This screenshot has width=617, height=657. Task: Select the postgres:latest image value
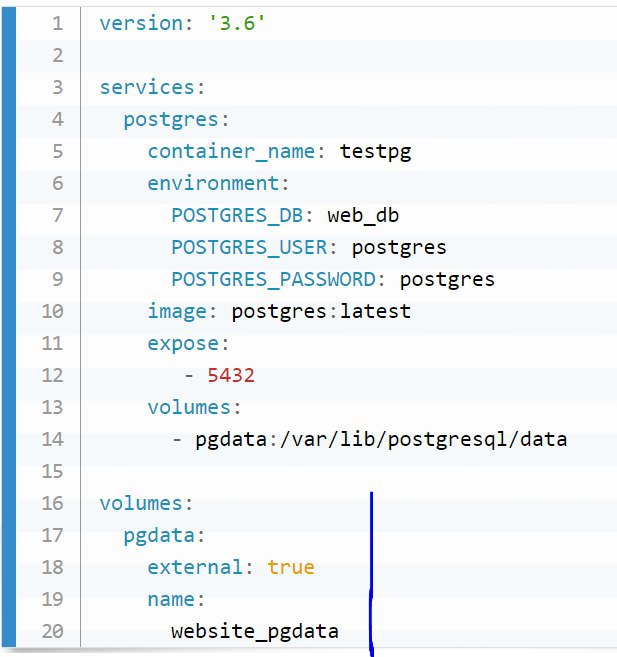(x=321, y=311)
